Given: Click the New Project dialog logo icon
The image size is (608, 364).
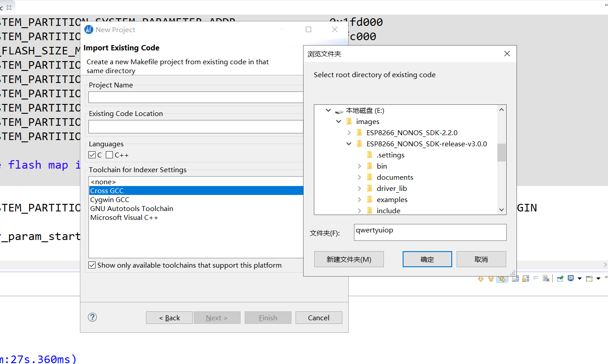Looking at the screenshot, I should (x=89, y=29).
